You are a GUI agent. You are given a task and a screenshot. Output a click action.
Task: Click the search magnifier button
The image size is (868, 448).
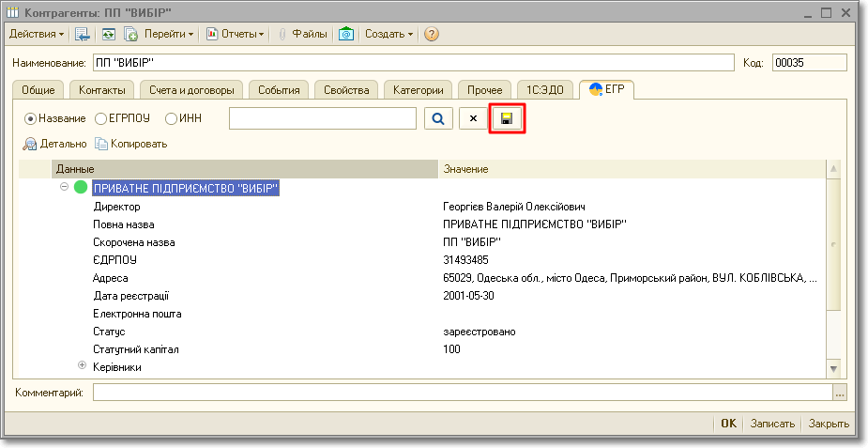pyautogui.click(x=437, y=118)
